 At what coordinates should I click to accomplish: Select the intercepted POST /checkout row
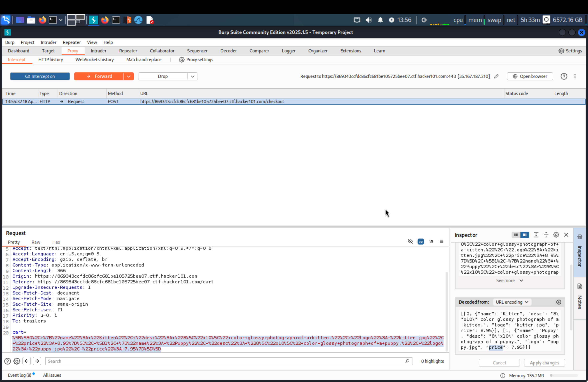click(x=294, y=101)
